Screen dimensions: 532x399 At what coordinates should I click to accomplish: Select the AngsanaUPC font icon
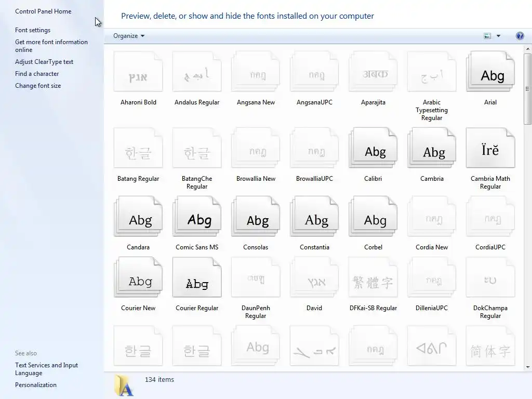coord(314,72)
